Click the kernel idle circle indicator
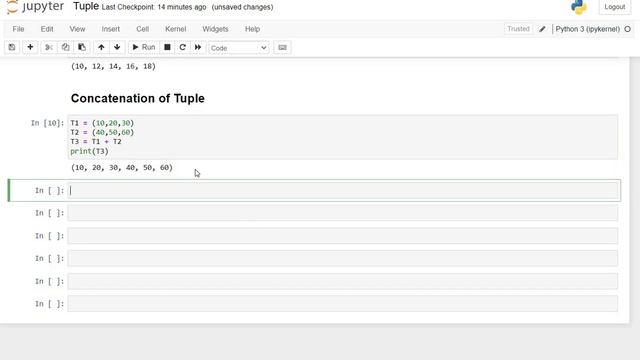Image resolution: width=640 pixels, height=360 pixels. [628, 29]
